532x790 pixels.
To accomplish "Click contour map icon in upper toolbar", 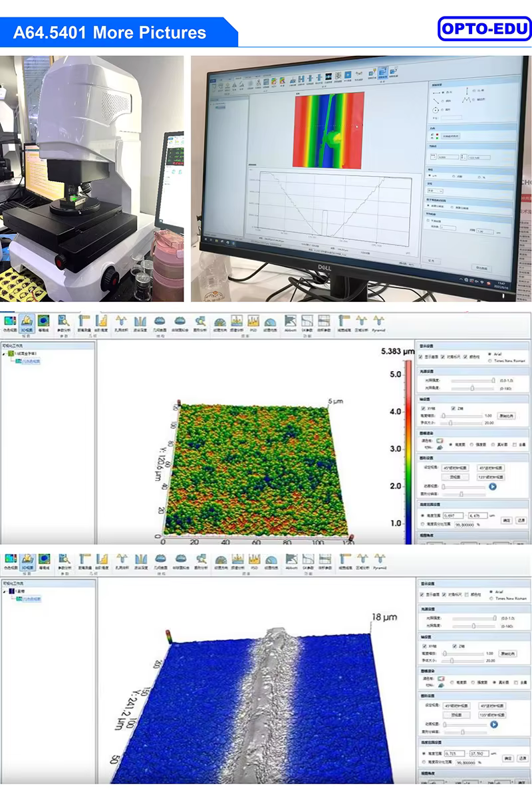I will coord(44,323).
